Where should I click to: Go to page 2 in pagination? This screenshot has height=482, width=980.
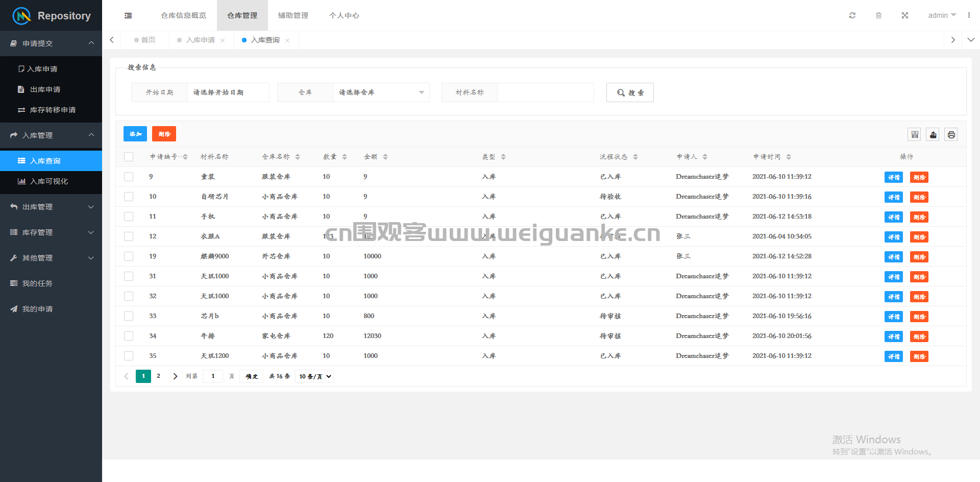pyautogui.click(x=159, y=376)
